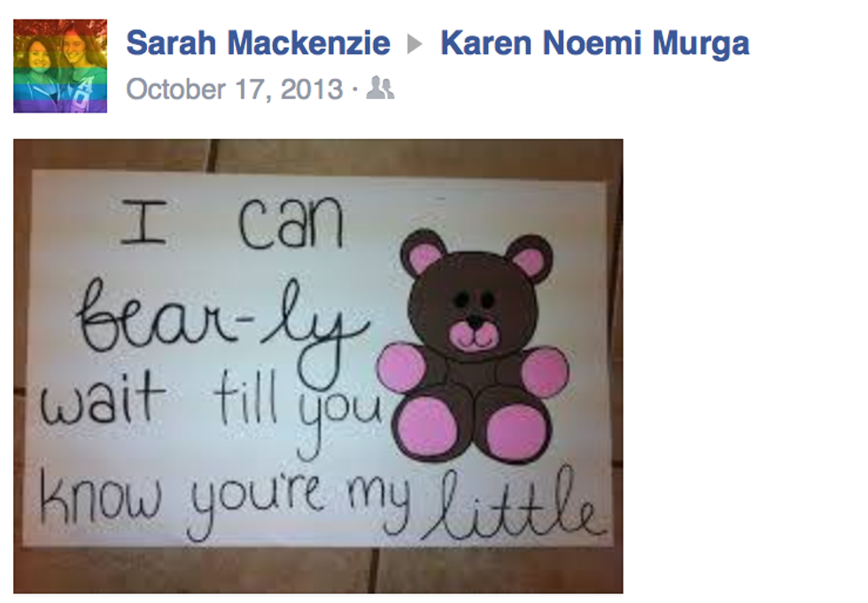Open Karen Noemi Murga's profile link

[594, 43]
